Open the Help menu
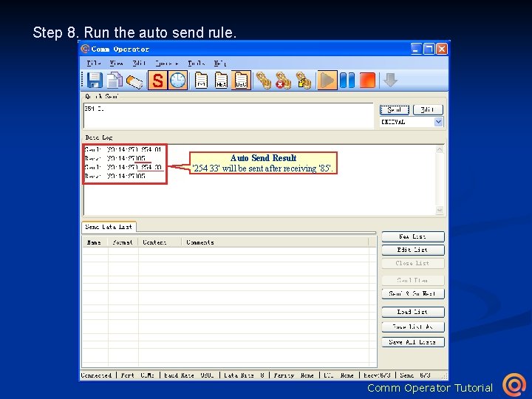This screenshot has width=532, height=399. point(220,63)
